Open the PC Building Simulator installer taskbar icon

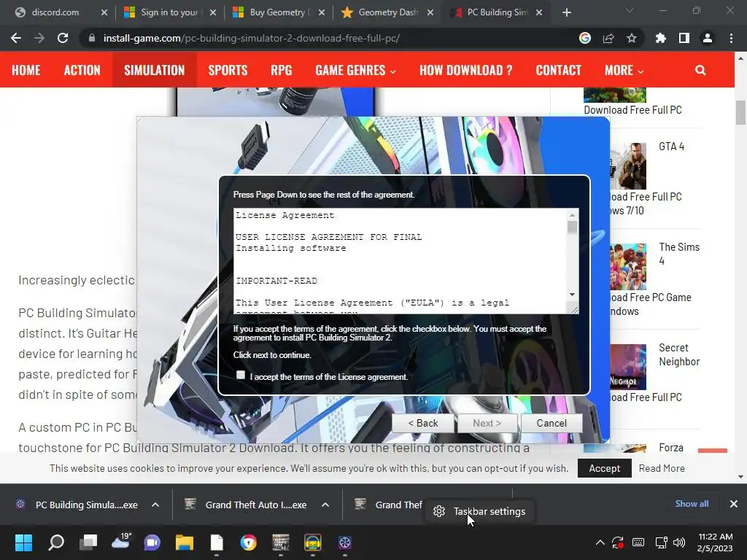pyautogui.click(x=345, y=542)
